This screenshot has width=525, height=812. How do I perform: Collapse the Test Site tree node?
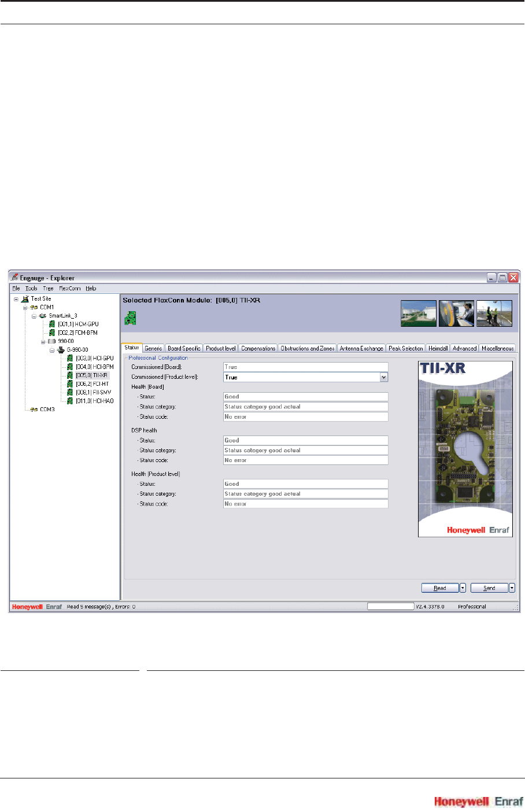(x=16, y=299)
